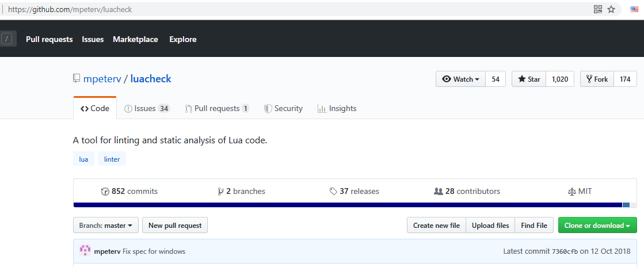
Task: Click Create new file button
Action: pyautogui.click(x=436, y=225)
